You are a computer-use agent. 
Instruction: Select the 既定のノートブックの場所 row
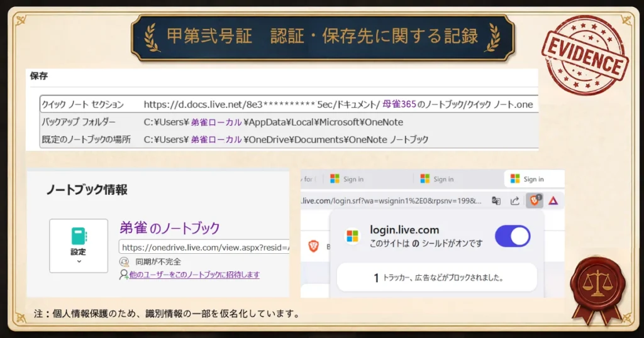coord(289,139)
